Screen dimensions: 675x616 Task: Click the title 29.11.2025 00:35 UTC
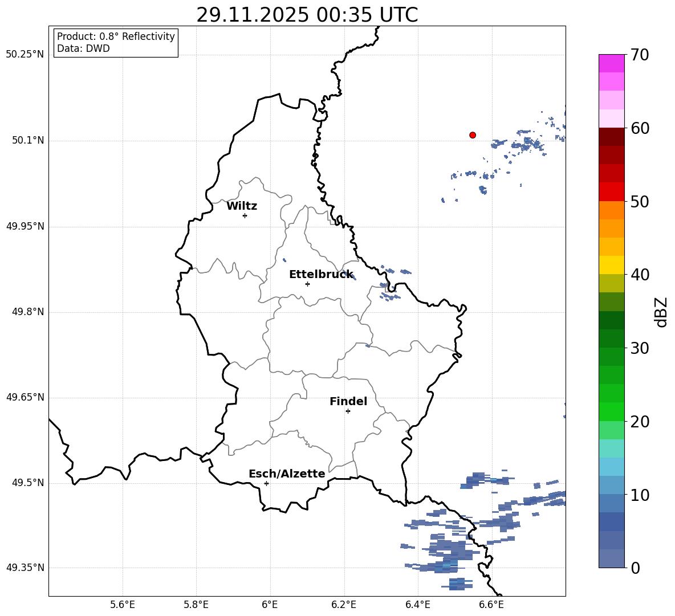(307, 15)
